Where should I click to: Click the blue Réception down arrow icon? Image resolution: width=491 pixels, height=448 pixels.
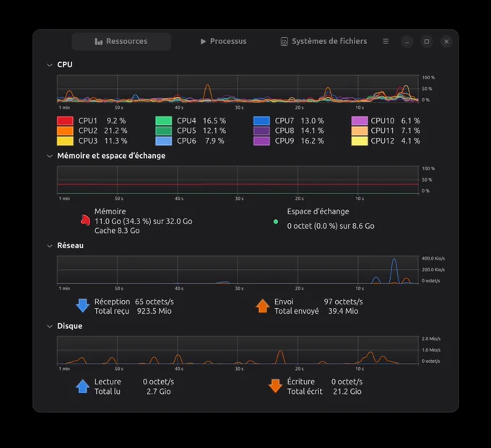coord(82,306)
